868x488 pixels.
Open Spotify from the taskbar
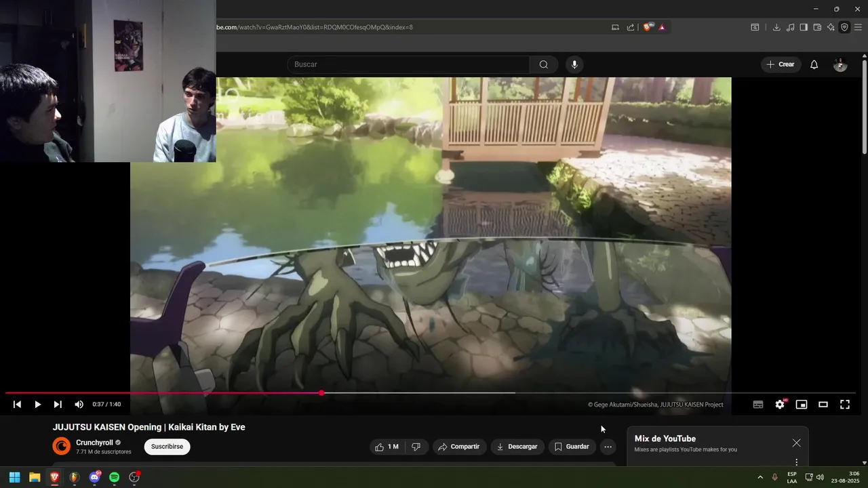coord(115,477)
